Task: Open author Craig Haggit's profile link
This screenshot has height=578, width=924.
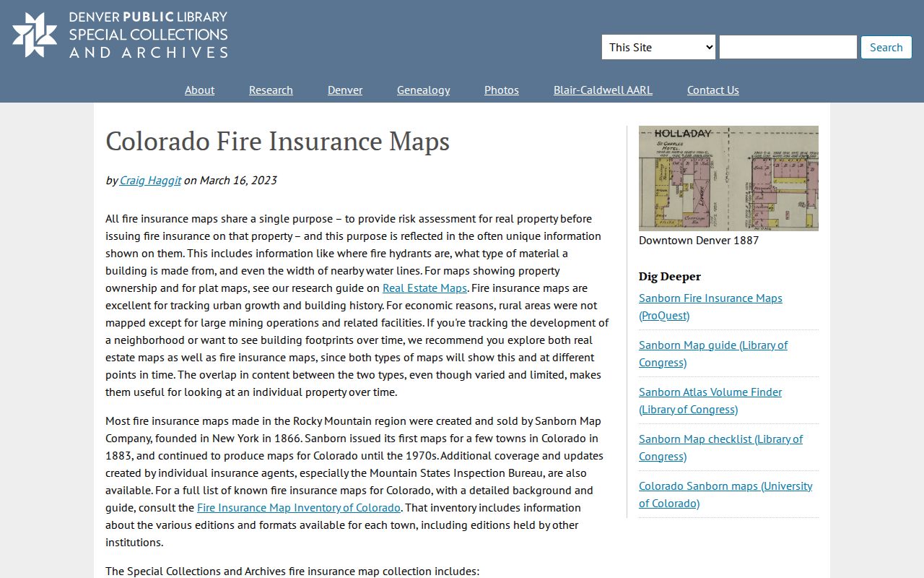Action: (x=150, y=180)
